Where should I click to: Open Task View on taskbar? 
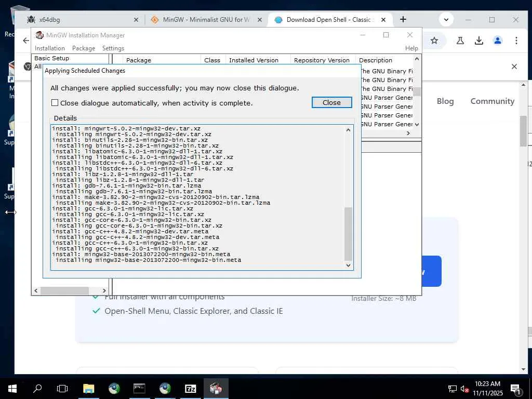click(62, 389)
